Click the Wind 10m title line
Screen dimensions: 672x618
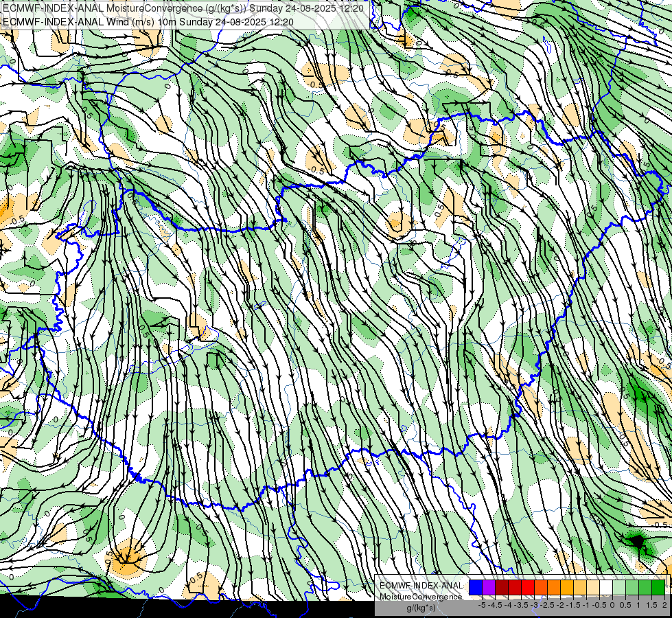(x=148, y=21)
